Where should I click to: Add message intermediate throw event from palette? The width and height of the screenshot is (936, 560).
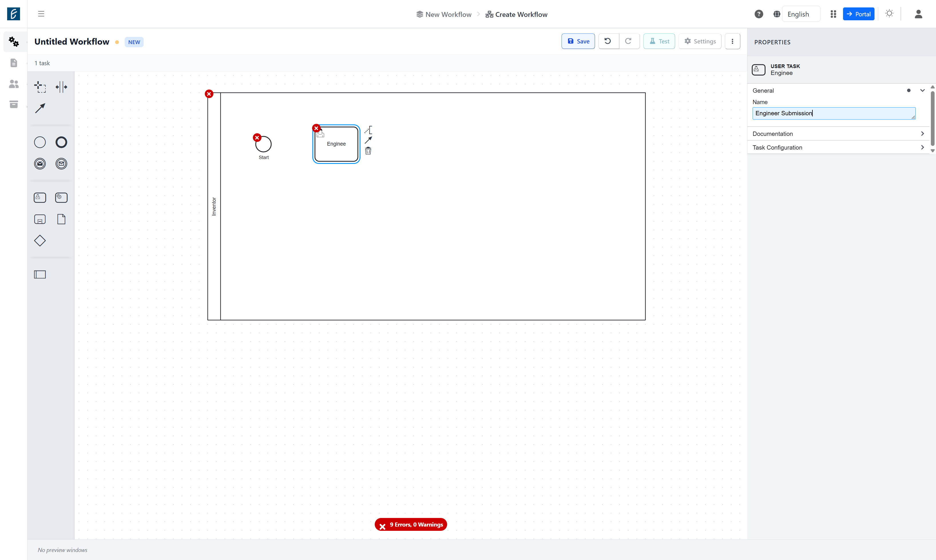40,164
